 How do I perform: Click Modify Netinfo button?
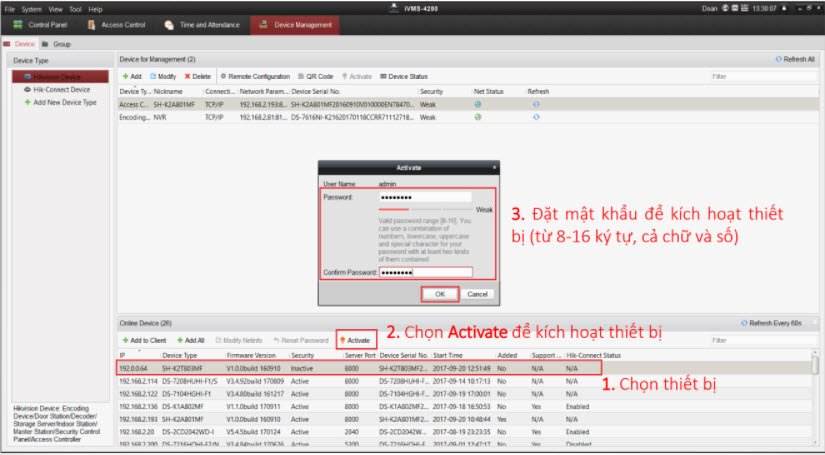239,340
